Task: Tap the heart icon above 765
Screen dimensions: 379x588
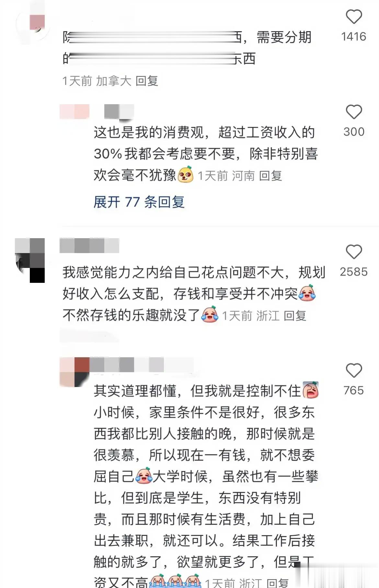Action: (x=354, y=371)
